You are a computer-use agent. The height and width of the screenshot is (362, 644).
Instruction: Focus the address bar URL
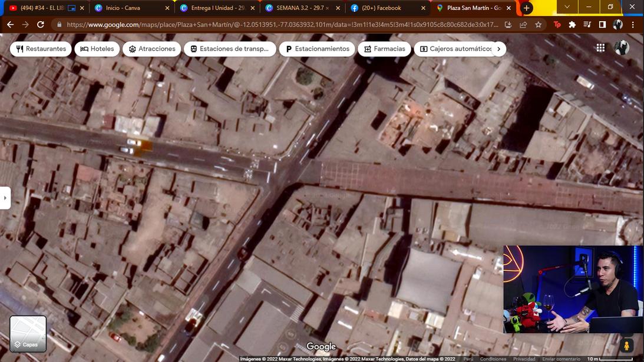(x=282, y=25)
